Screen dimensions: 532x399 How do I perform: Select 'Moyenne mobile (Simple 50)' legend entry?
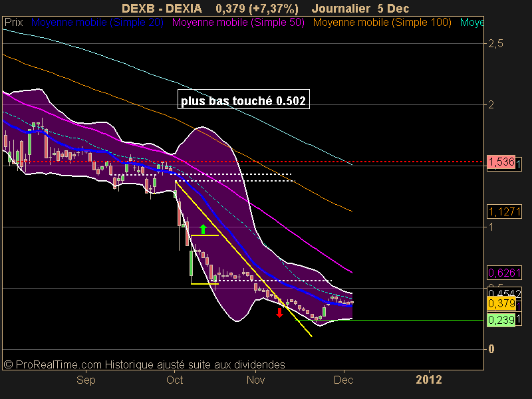pyautogui.click(x=238, y=23)
